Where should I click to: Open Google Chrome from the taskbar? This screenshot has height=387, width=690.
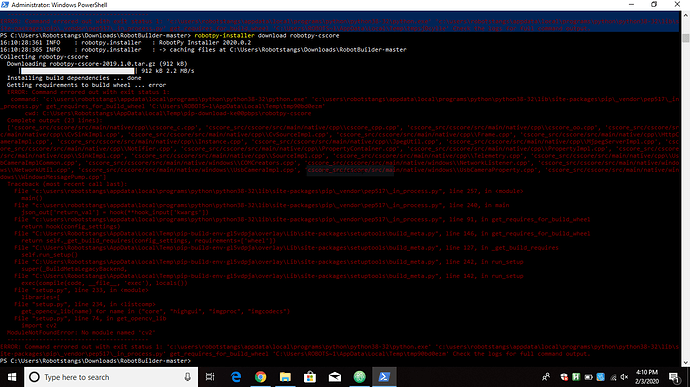pos(261,377)
